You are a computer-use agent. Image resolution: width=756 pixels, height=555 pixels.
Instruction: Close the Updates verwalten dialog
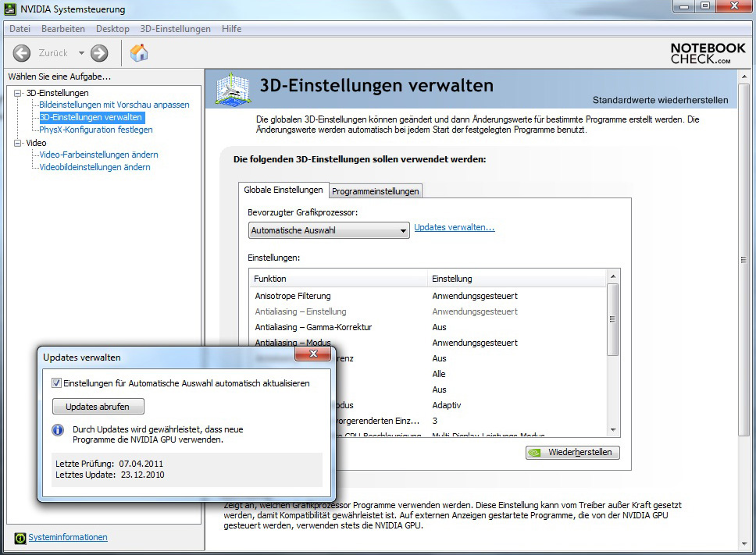(313, 354)
